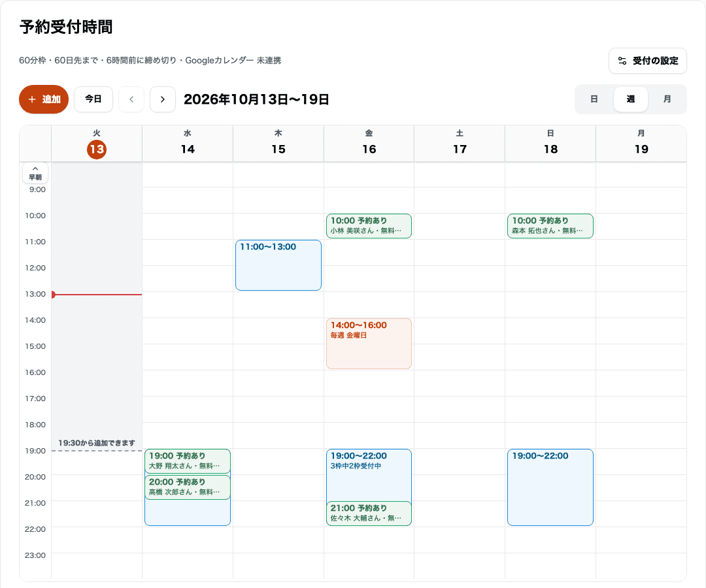Select Monday 19 date header
Viewport: 706px width, 588px height.
point(641,144)
